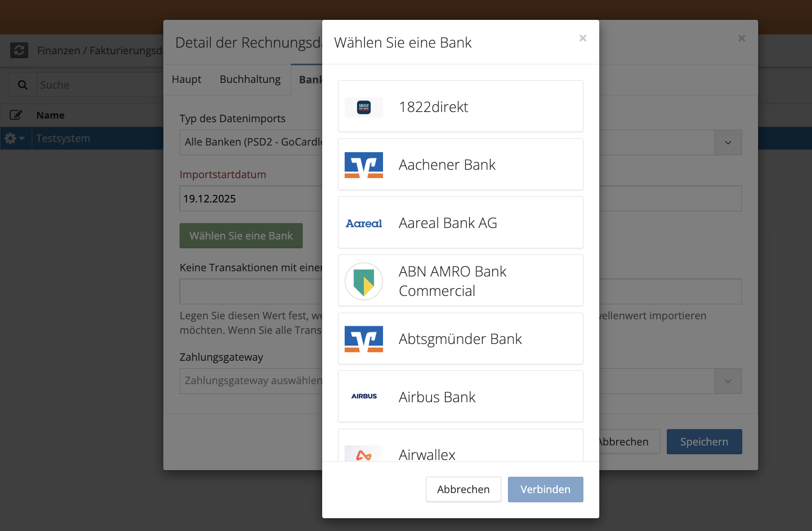Click the Speichern button
Screen dimensions: 812x531
pos(704,442)
